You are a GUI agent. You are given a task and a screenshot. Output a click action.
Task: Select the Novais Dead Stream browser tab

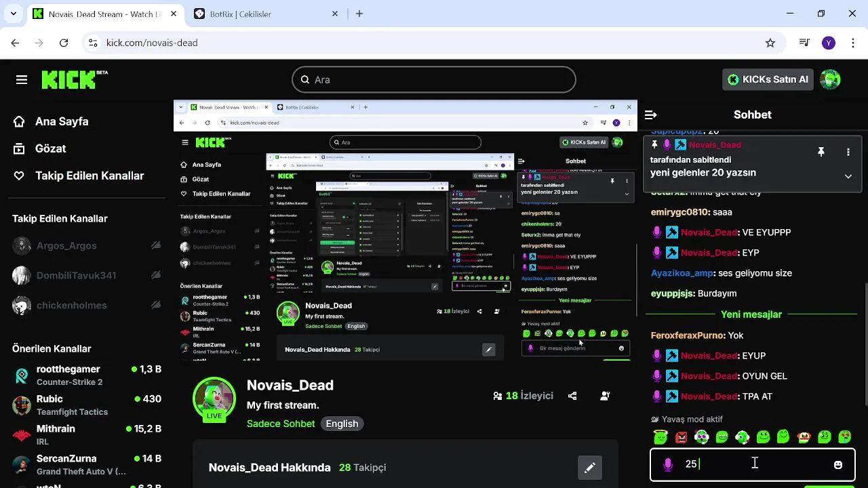coord(105,14)
